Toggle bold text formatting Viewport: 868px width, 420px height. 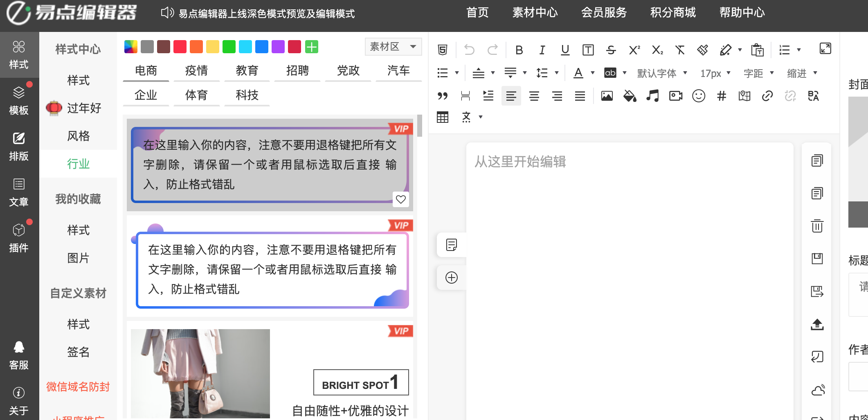(519, 50)
